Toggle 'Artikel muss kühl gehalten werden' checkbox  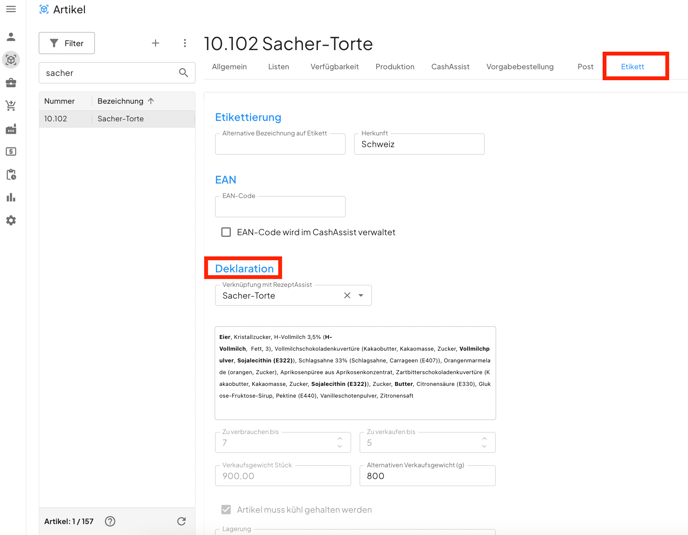click(226, 509)
